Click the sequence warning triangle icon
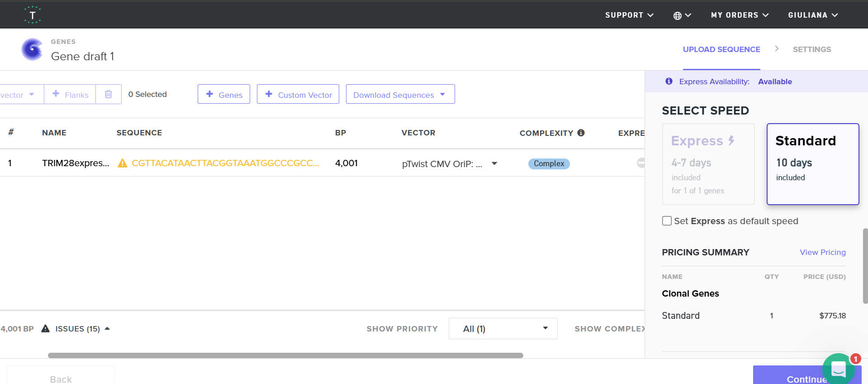The height and width of the screenshot is (384, 868). (122, 163)
